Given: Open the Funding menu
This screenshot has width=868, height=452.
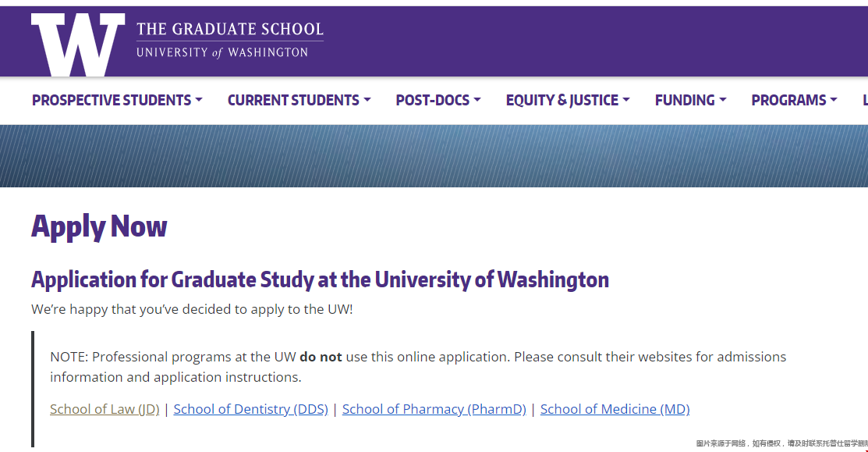Looking at the screenshot, I should click(x=690, y=100).
